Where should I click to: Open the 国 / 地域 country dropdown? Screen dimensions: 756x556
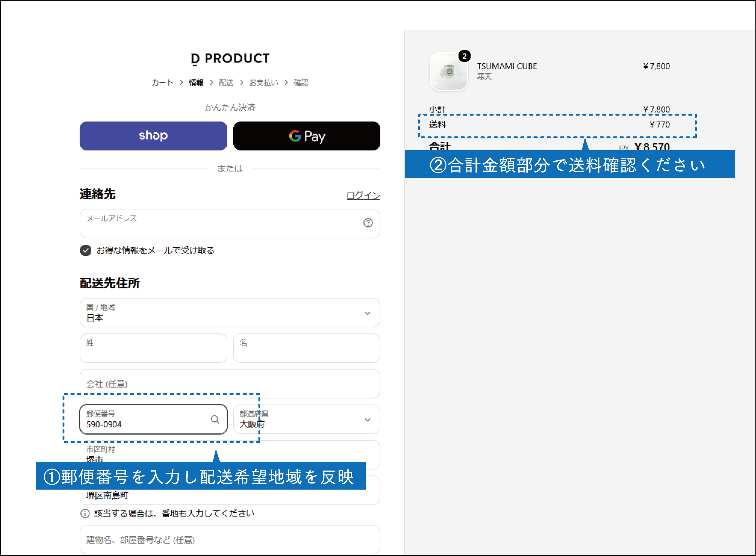[230, 313]
